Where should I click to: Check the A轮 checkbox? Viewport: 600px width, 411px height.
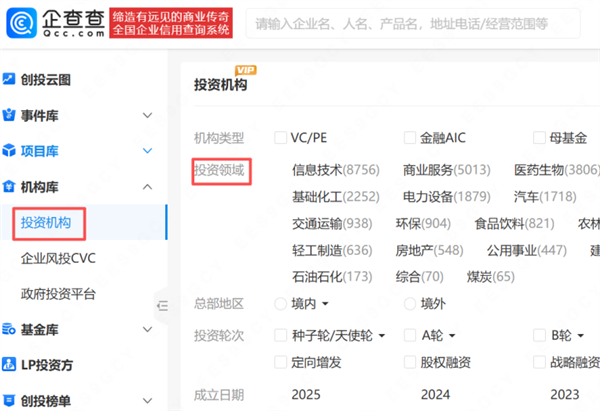tap(410, 336)
